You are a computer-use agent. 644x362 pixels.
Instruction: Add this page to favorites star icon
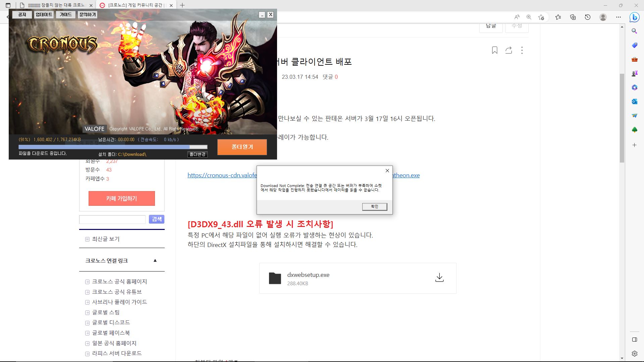(x=541, y=17)
